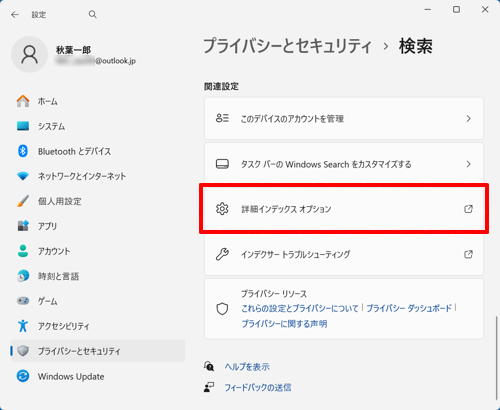Select ゲーム in the sidebar

[98, 301]
